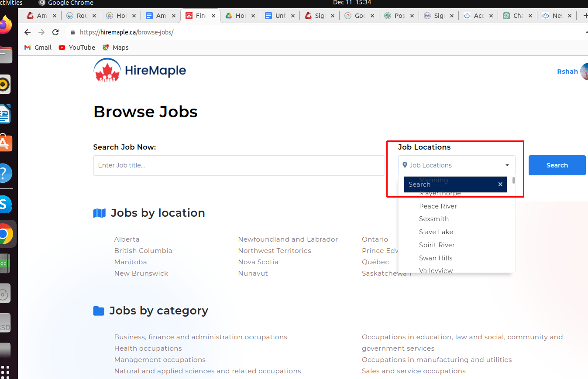Close the Unt document tab

(x=293, y=16)
